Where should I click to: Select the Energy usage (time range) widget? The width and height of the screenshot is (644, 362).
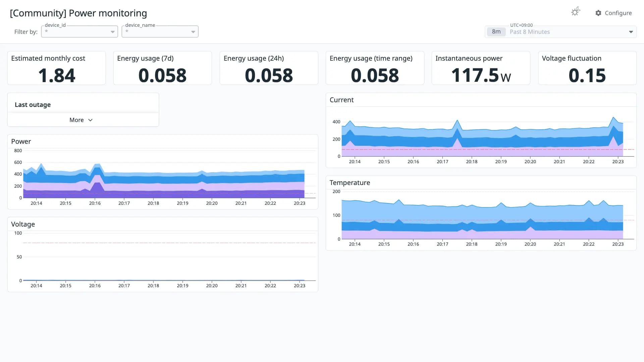375,68
